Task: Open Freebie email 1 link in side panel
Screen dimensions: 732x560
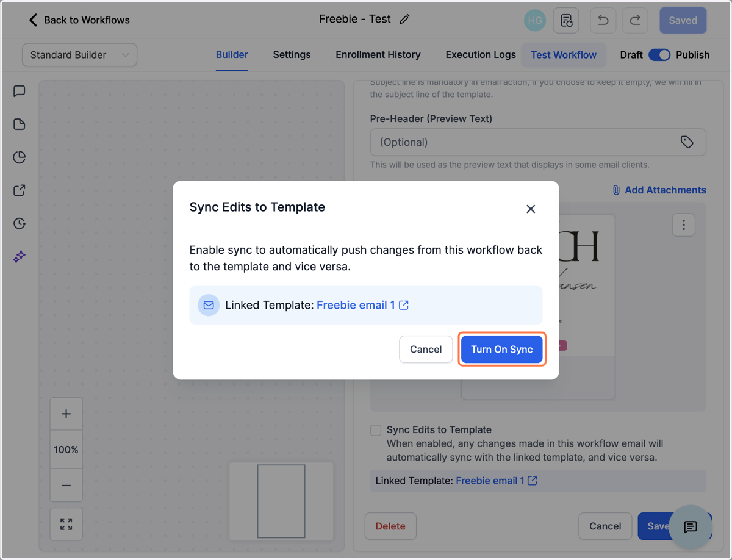Action: 490,481
